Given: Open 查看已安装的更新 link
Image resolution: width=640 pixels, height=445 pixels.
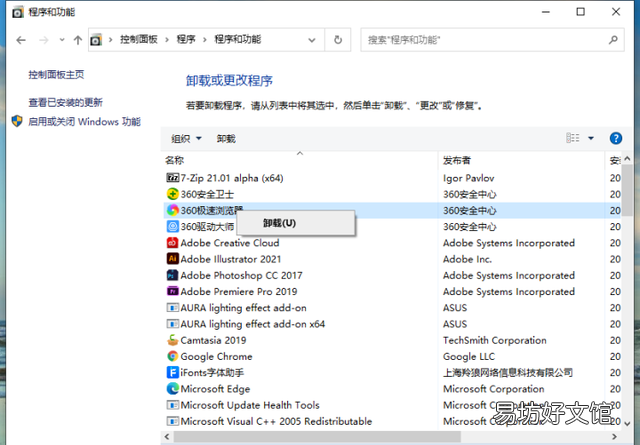Looking at the screenshot, I should tap(65, 102).
